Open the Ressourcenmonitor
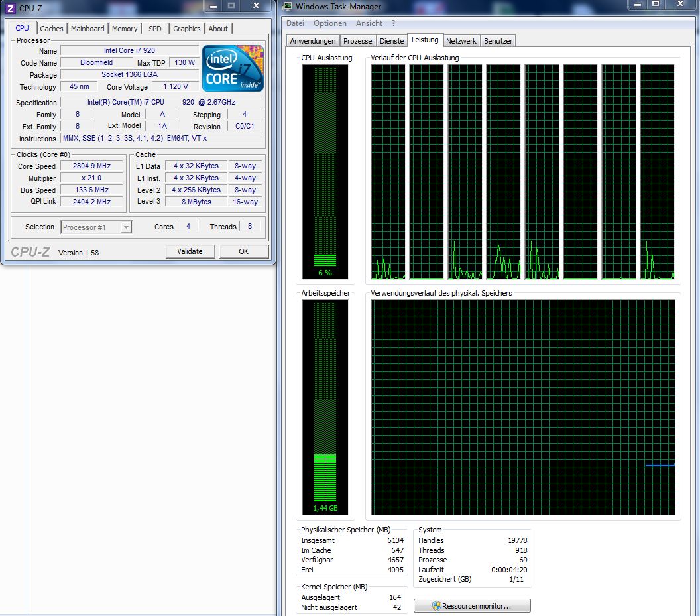 pos(472,606)
